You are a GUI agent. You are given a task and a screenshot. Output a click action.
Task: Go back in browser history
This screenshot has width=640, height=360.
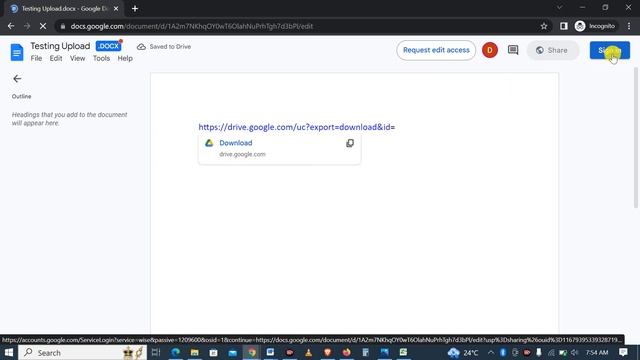point(11,26)
